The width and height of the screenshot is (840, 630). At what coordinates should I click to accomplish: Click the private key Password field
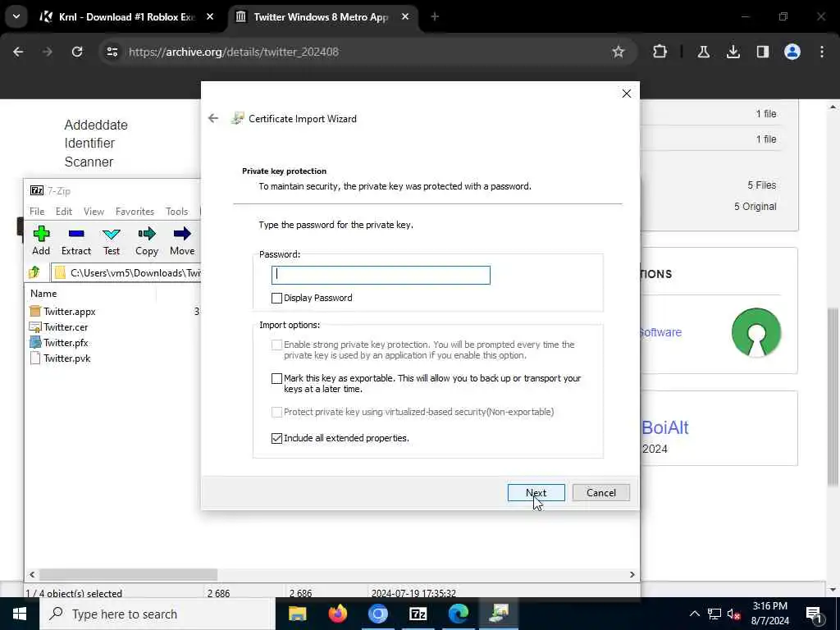[381, 276]
